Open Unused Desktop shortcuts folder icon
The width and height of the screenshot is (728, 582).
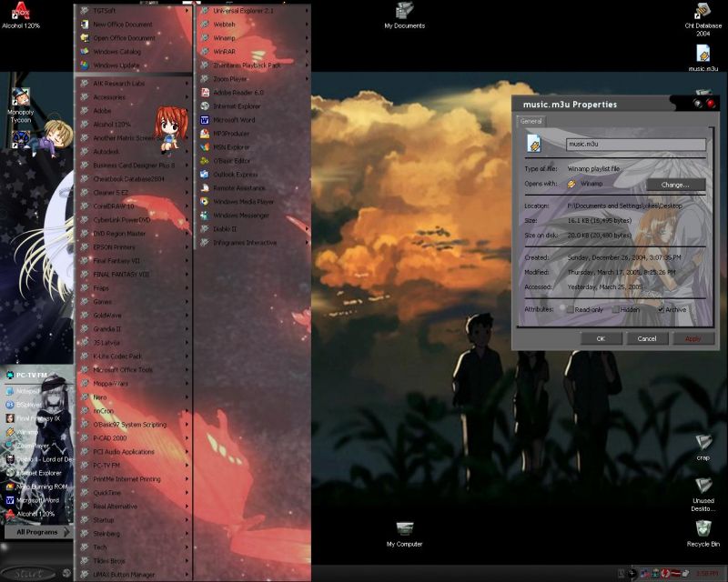(703, 495)
